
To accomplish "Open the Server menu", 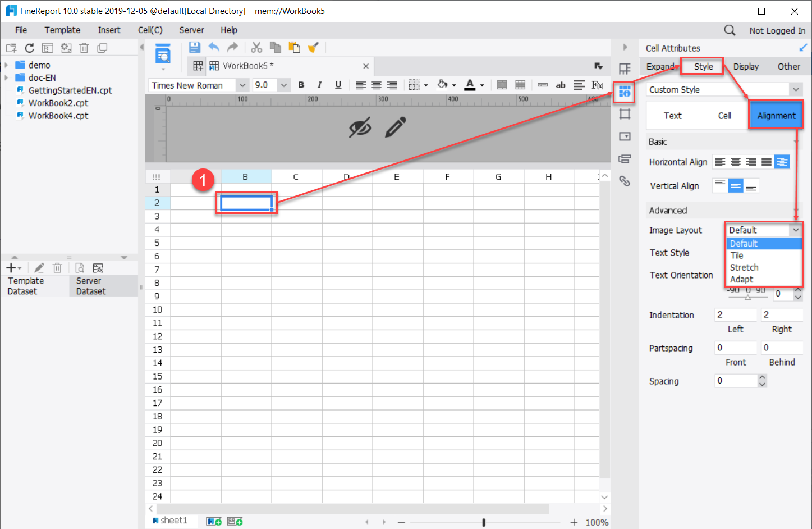I will click(x=191, y=30).
